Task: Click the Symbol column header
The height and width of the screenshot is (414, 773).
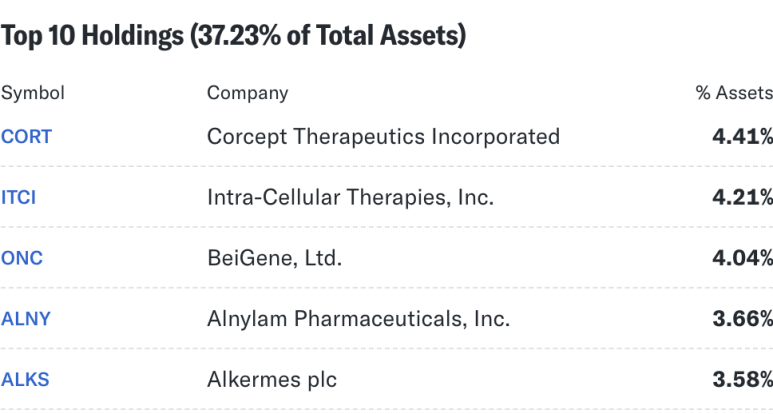Action: (x=33, y=93)
